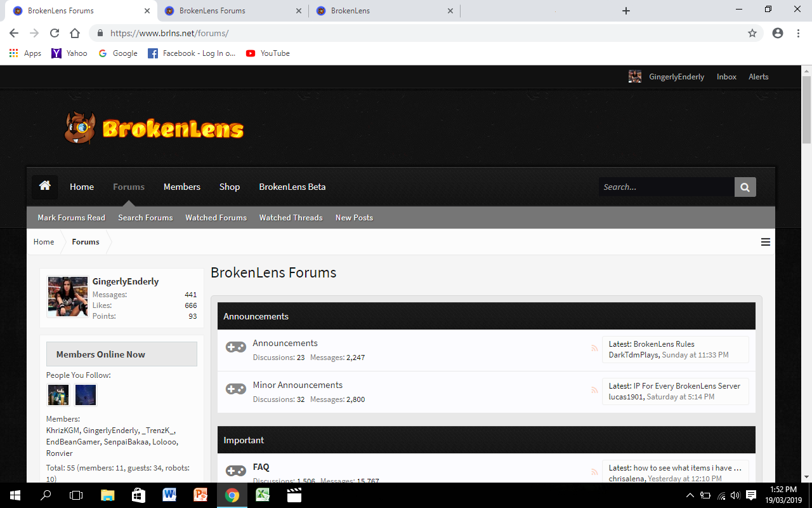The image size is (812, 508).
Task: Click browser back arrow
Action: coord(14,33)
